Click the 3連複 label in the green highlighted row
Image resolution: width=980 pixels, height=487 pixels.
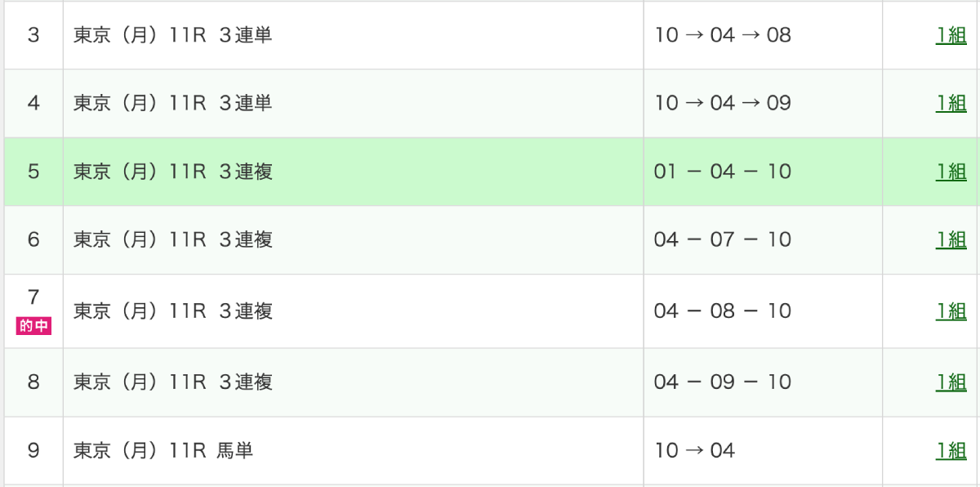[x=246, y=172]
